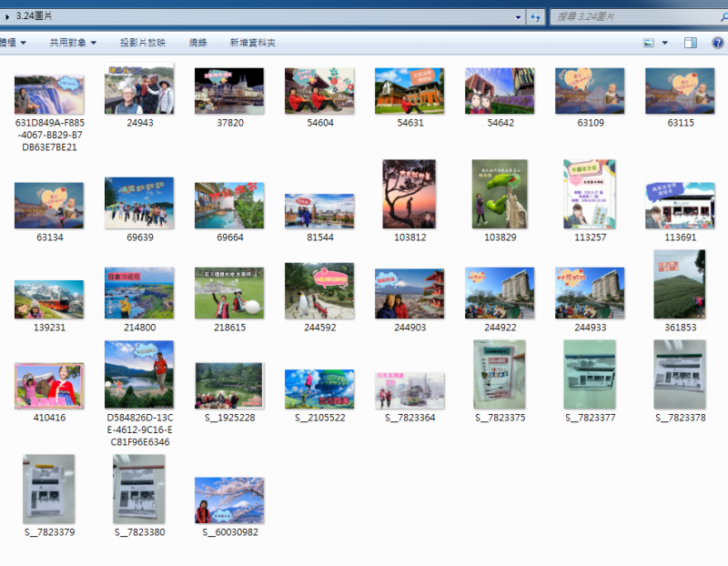Viewport: 728px width, 566px height.
Task: Click the search box for 3.24圖片
Action: 628,16
